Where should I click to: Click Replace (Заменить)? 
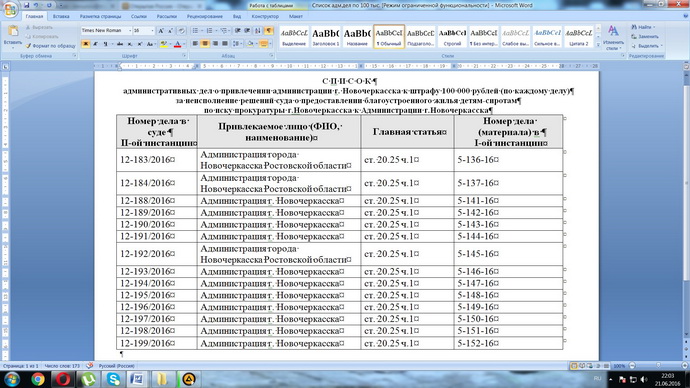point(645,37)
